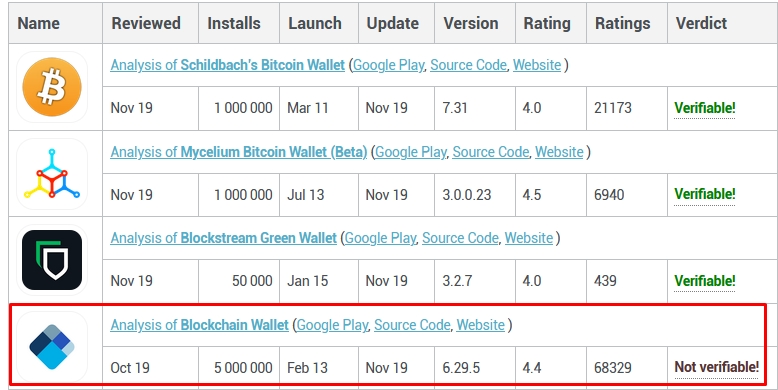Open Analysis of Schildbach's Bitcoin Wallet
This screenshot has width=778, height=390.
tap(227, 65)
